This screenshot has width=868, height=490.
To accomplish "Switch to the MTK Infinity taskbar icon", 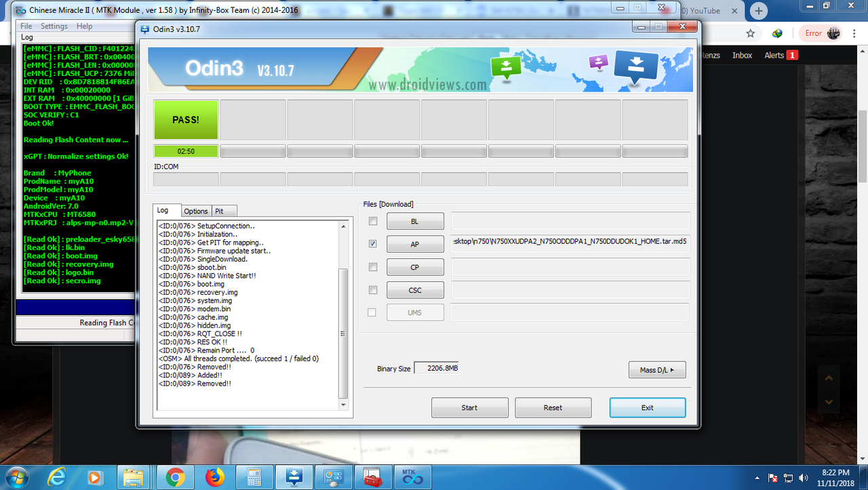I will pyautogui.click(x=412, y=477).
